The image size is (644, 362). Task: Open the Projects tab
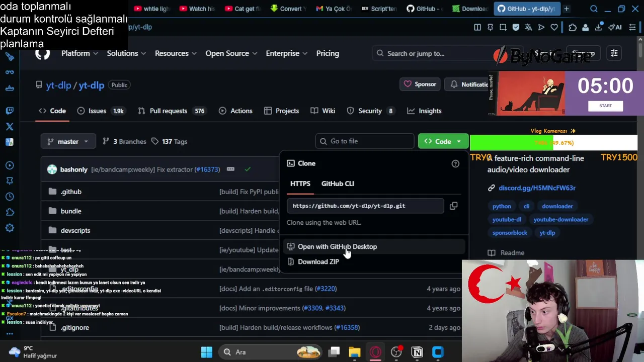pyautogui.click(x=282, y=111)
